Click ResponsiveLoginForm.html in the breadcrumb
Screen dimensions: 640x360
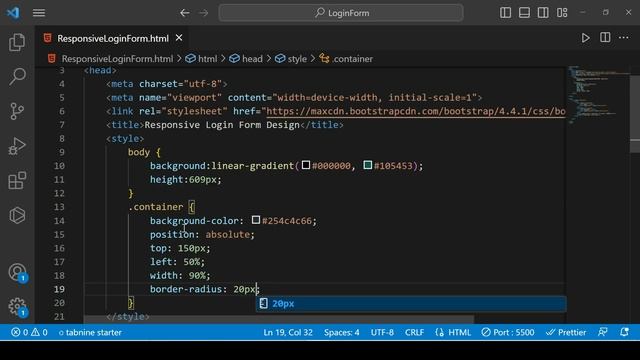click(117, 59)
